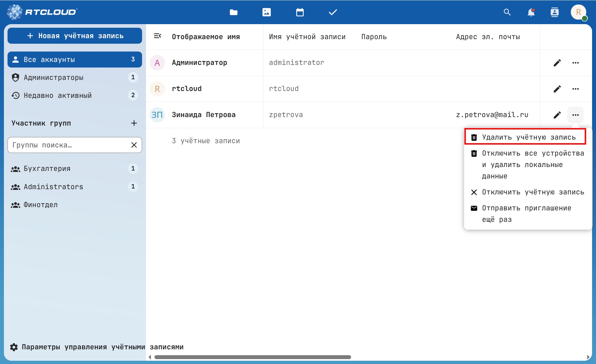The height and width of the screenshot is (364, 596).
Task: Click pencil icon for Администратор row
Action: click(557, 63)
